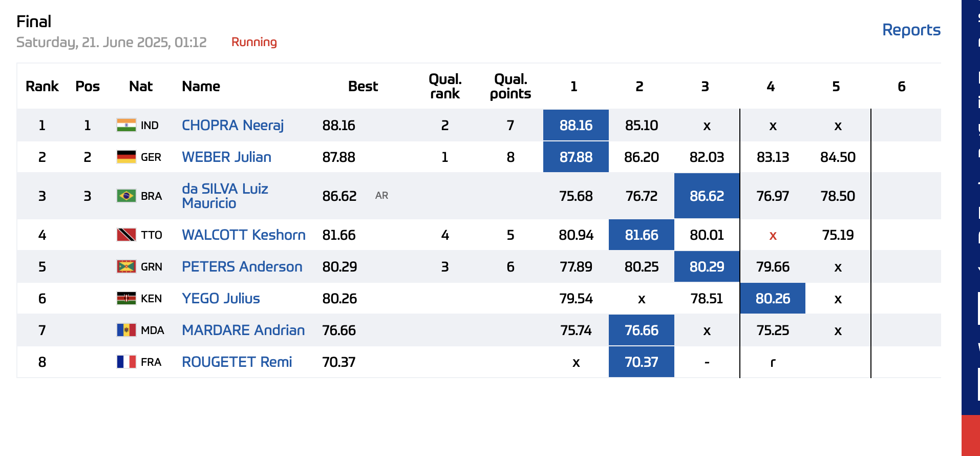Click the Germany flag icon
Image resolution: width=980 pixels, height=456 pixels.
click(126, 157)
